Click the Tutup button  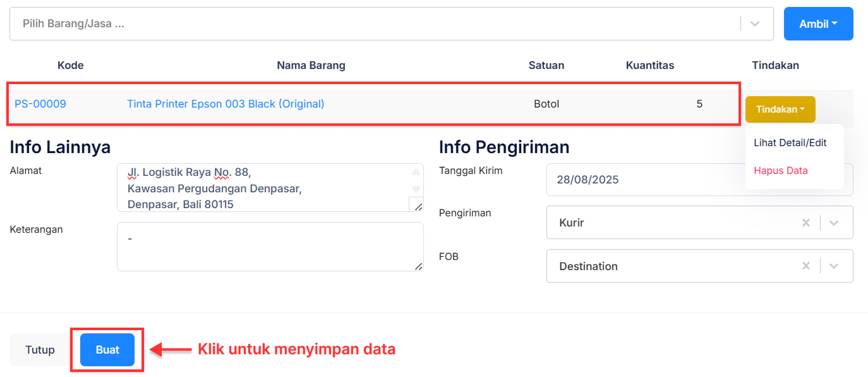pyautogui.click(x=39, y=349)
